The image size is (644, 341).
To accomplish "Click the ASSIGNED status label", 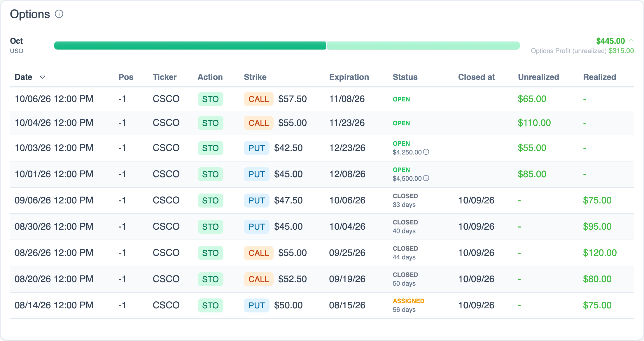I will tap(408, 301).
